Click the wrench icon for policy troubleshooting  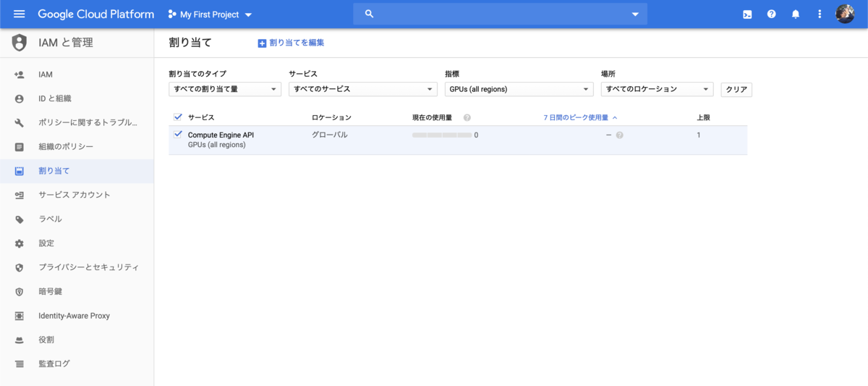[20, 122]
